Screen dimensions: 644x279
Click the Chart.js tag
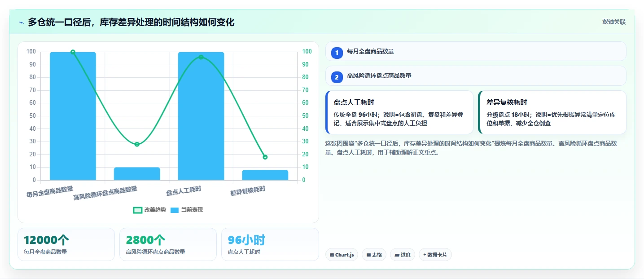pyautogui.click(x=342, y=255)
